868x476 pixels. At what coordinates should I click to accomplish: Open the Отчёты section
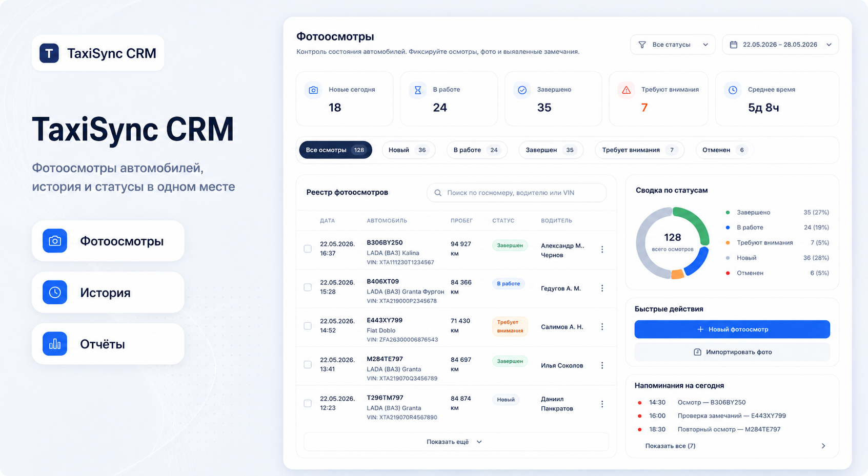point(108,344)
